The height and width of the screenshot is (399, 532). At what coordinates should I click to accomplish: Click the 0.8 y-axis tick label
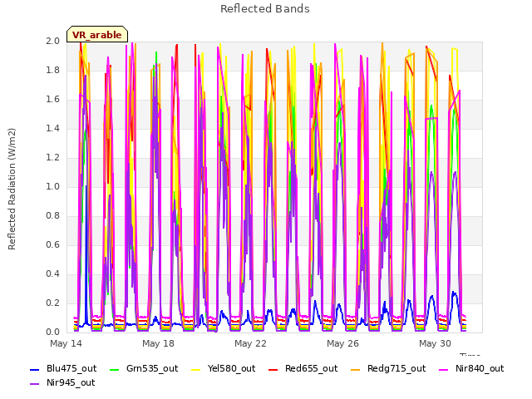click(53, 216)
